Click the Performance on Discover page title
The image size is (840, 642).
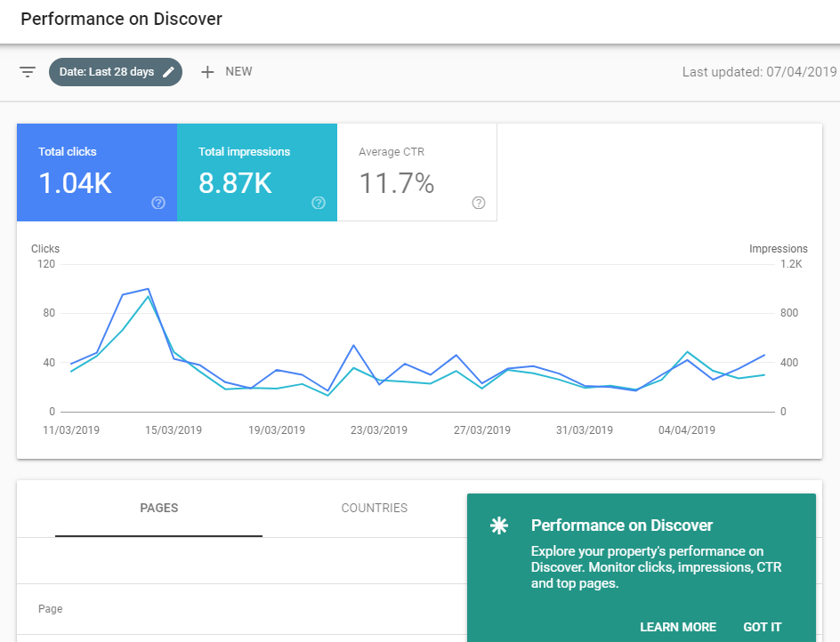click(121, 20)
